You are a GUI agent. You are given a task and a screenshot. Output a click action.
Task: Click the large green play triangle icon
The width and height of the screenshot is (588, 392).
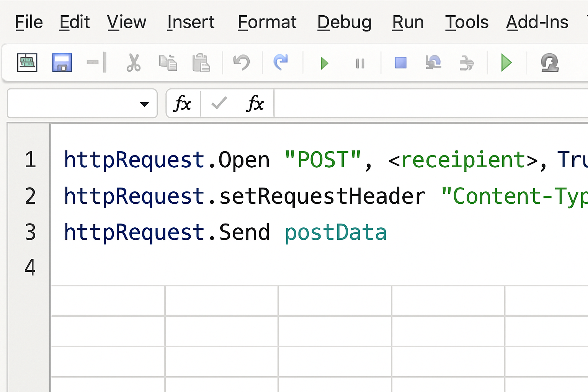506,62
